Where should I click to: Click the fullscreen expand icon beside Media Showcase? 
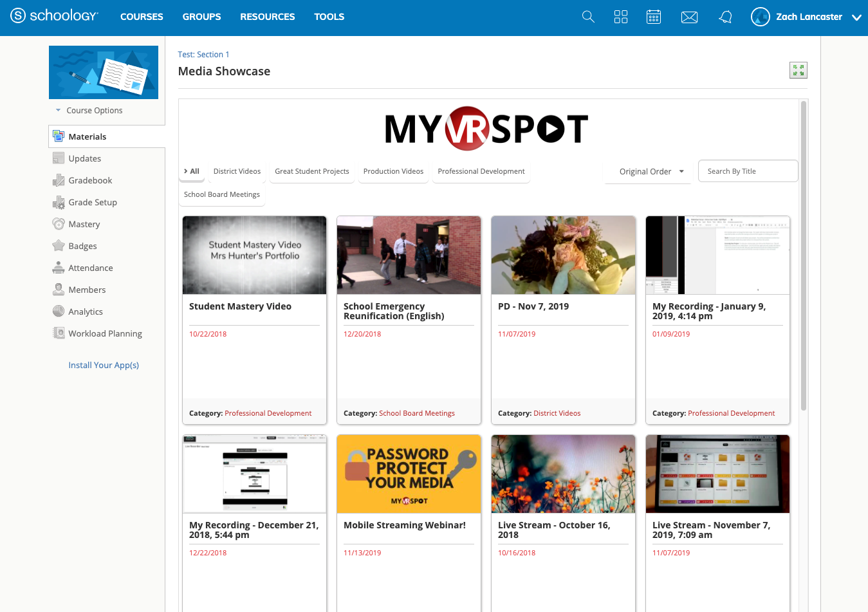click(798, 70)
